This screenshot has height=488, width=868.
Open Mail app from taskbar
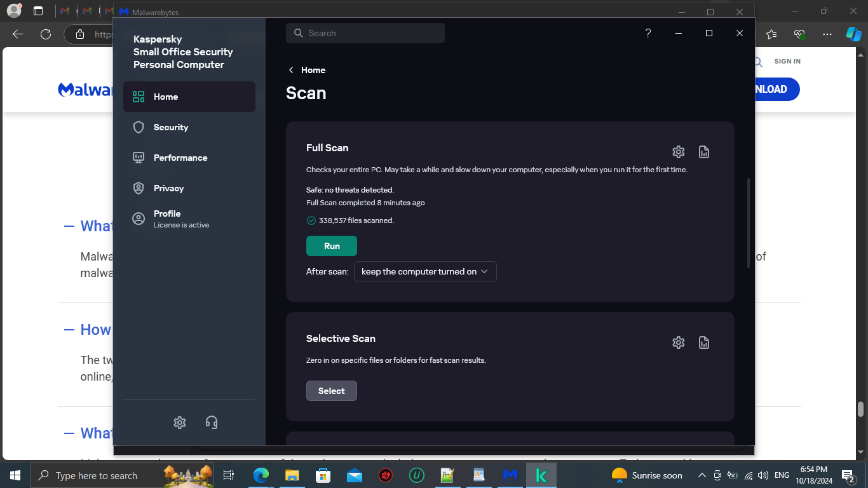tap(354, 475)
